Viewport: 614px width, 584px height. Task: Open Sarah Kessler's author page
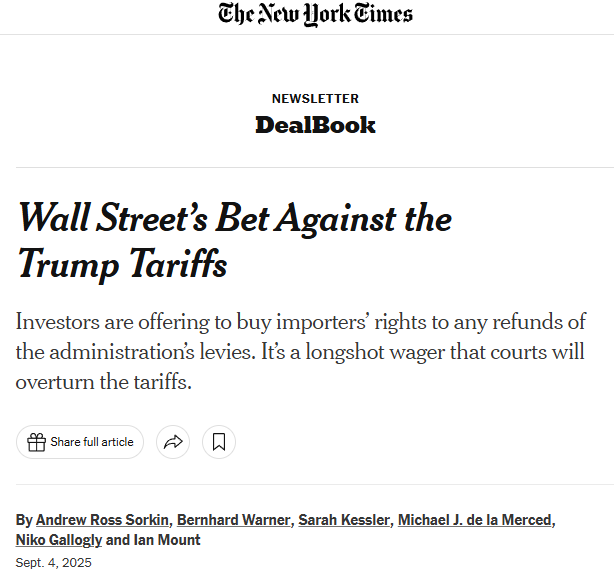click(343, 520)
